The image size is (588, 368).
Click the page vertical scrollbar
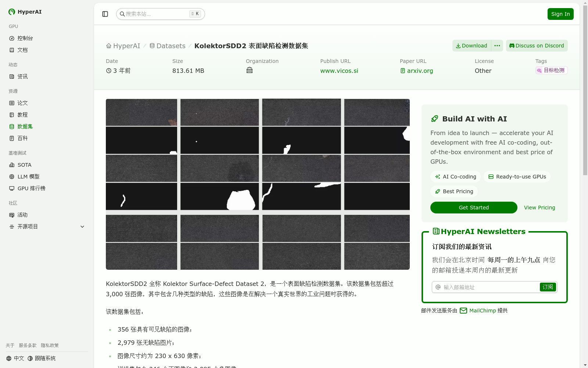coord(585,90)
